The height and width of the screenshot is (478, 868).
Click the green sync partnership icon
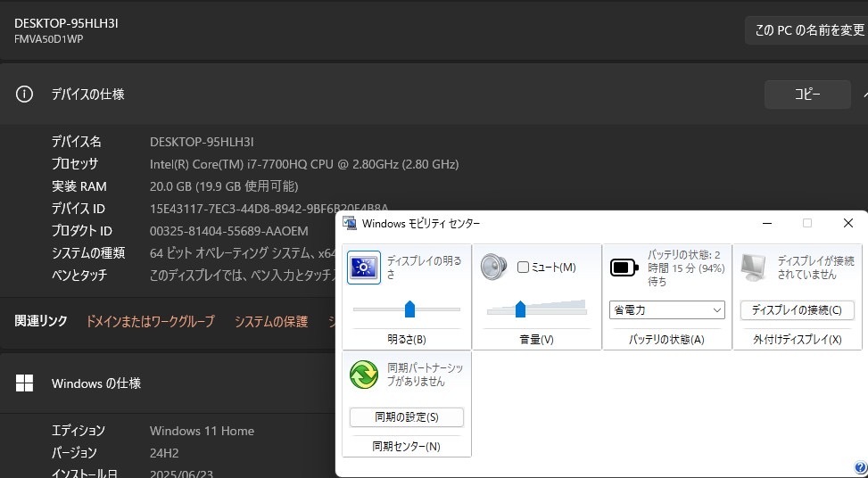tap(364, 375)
